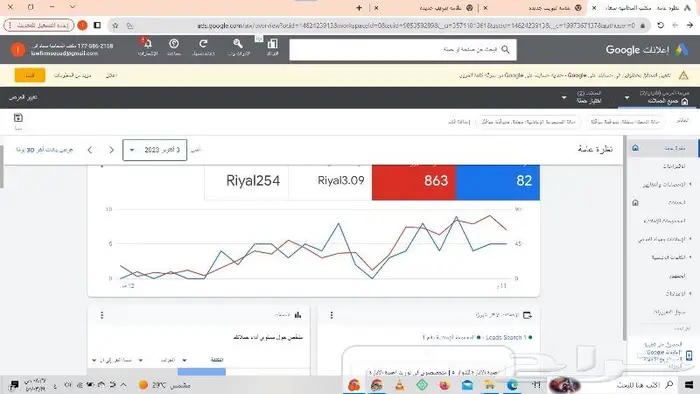Click the show last 30 days link
This screenshot has height=394, width=700.
(x=45, y=150)
